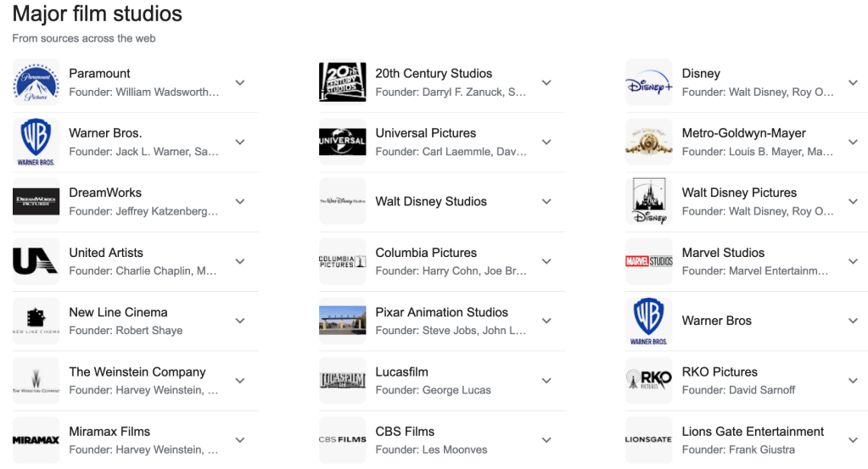The image size is (868, 469).
Task: Click the Lucasfilm logo
Action: coord(343,380)
